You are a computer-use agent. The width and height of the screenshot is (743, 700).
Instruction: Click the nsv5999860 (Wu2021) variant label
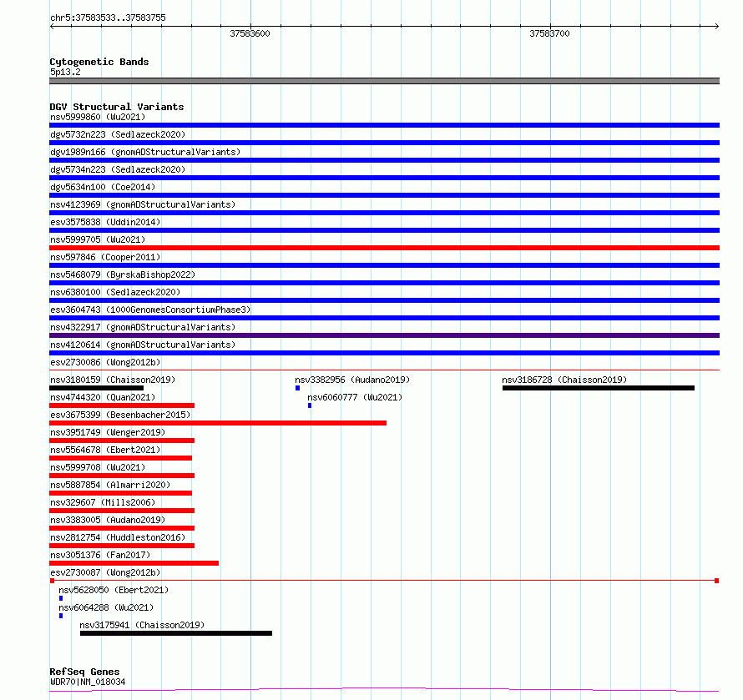pyautogui.click(x=98, y=117)
